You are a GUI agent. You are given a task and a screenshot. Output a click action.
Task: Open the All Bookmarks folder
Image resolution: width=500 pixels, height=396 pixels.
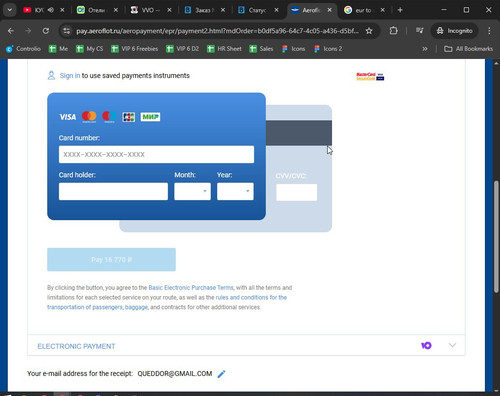point(468,49)
